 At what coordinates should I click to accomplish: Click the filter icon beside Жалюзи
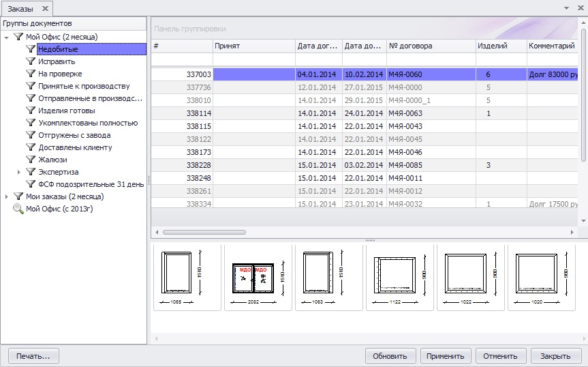pyautogui.click(x=31, y=160)
